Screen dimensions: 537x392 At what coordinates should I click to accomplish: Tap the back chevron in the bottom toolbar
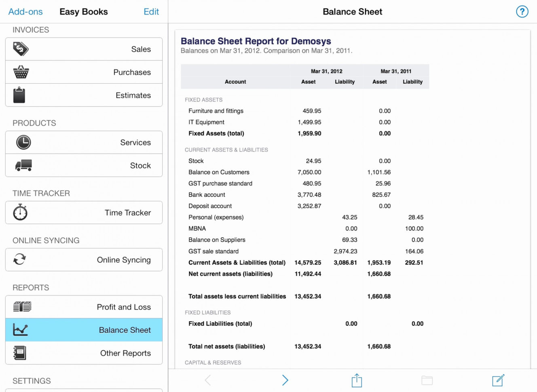[x=208, y=380]
